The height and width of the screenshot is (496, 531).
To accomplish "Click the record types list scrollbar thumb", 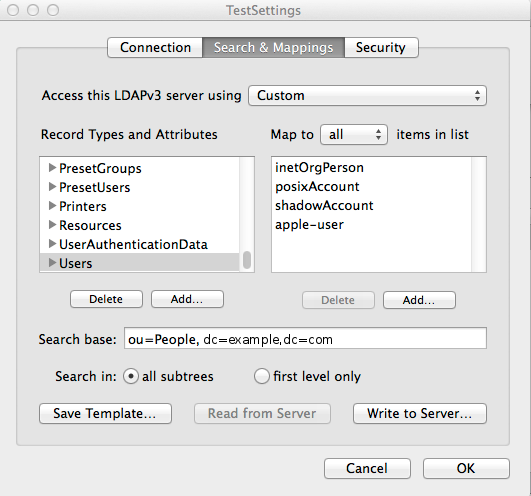I will coord(247,260).
